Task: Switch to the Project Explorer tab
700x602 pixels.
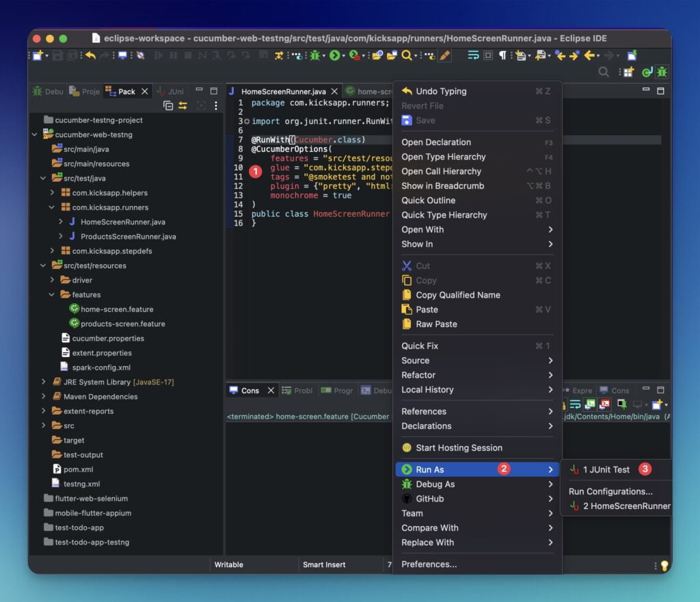Action: [x=85, y=92]
